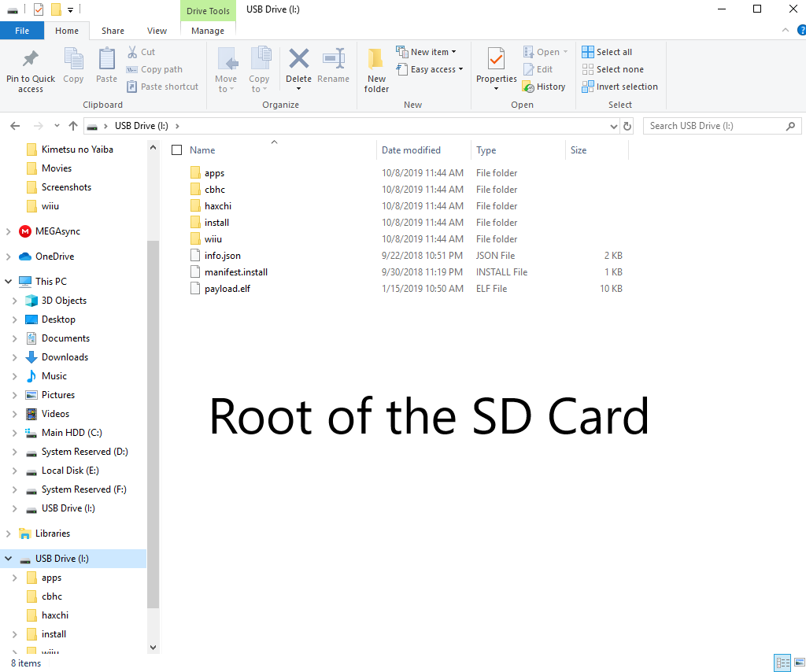Expand the OneDrive tree node
This screenshot has height=672, width=806.
(8, 257)
